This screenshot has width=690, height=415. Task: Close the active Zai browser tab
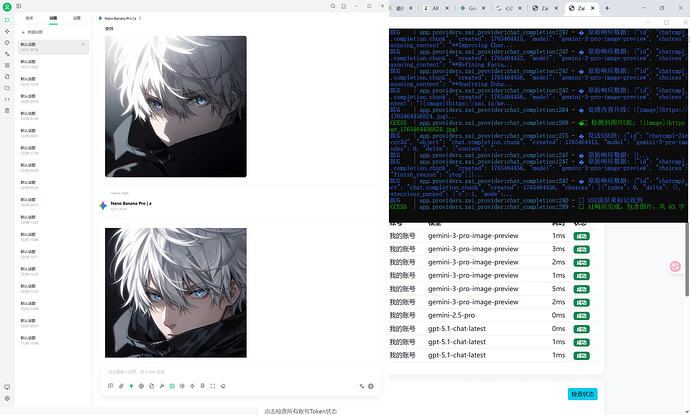(x=593, y=8)
